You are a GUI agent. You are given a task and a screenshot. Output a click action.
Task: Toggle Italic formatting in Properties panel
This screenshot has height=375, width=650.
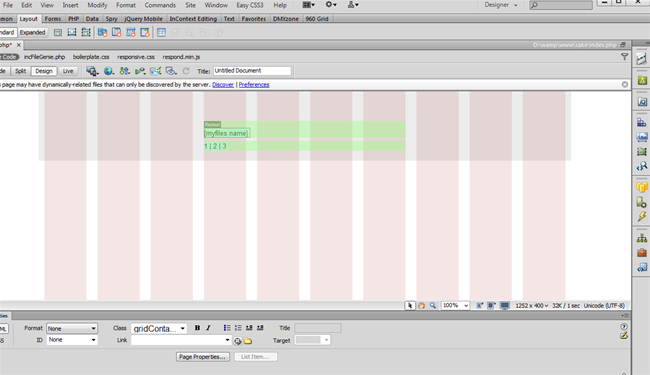[208, 328]
